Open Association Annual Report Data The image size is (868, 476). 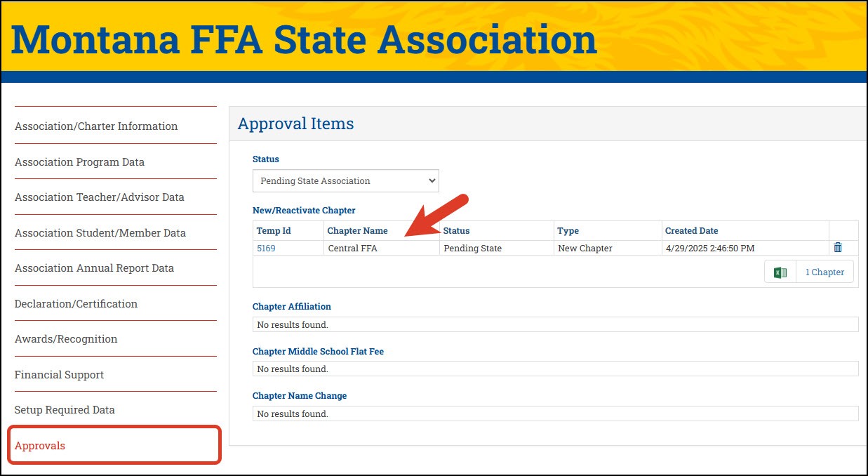(94, 268)
